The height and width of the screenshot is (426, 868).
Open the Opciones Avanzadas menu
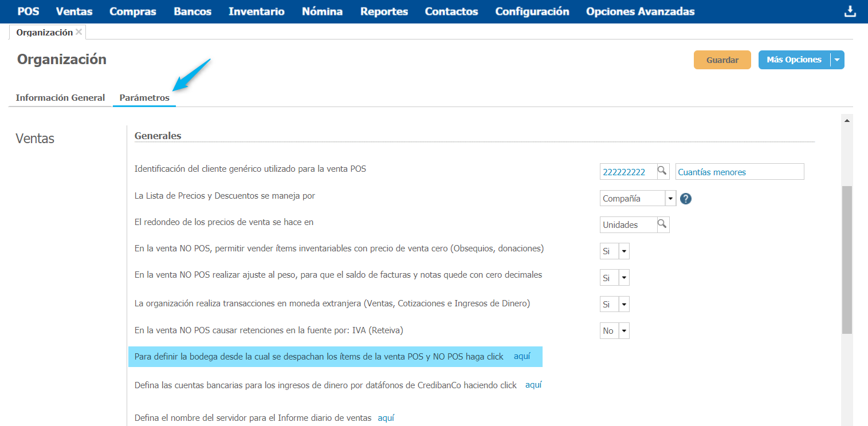coord(640,11)
